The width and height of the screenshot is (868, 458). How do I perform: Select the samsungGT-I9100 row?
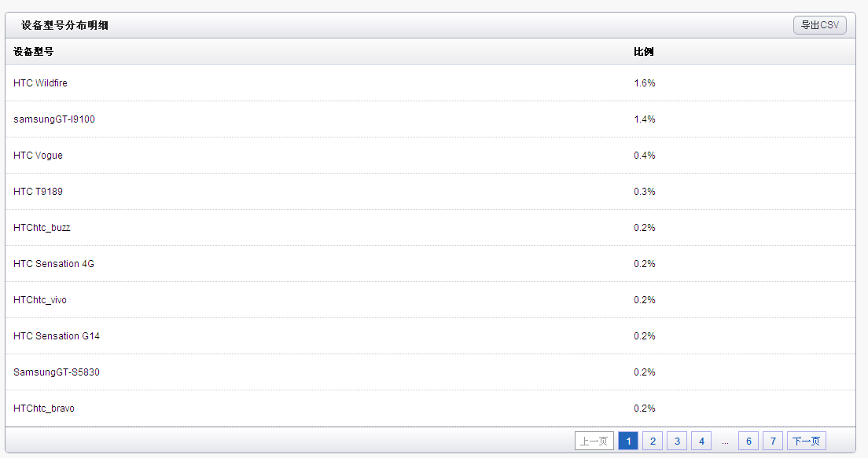430,119
